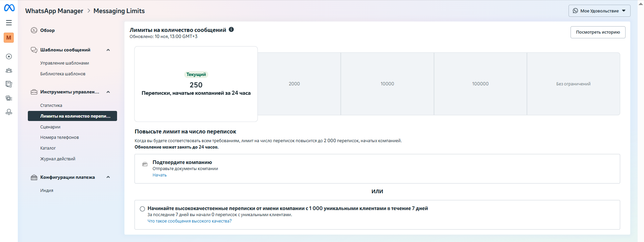644x242 pixels.
Task: Click the Meta logo icon
Action: [x=9, y=8]
